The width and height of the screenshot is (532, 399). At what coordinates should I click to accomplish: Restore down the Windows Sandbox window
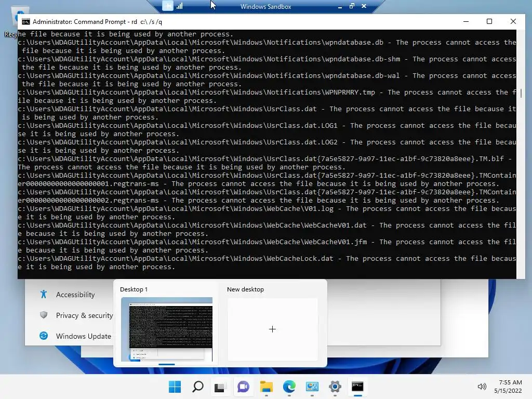[x=352, y=6]
